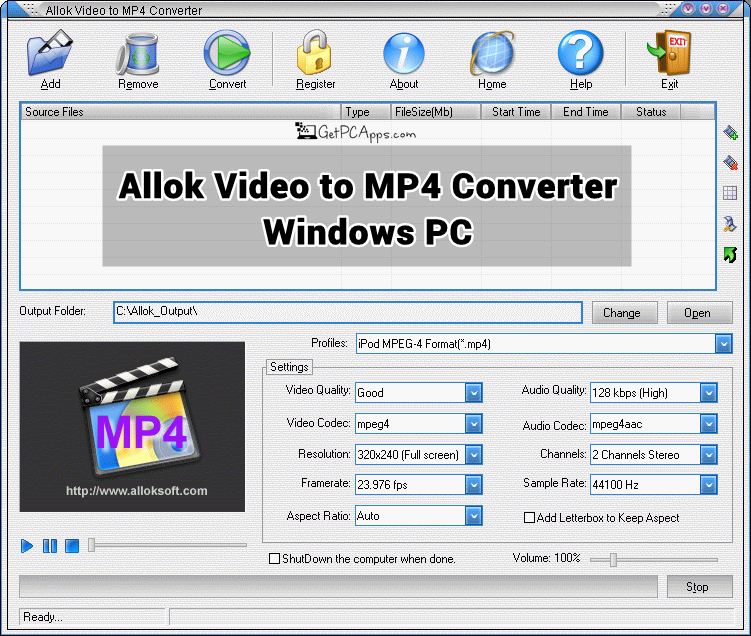Screen dimensions: 751x636
Task: Click the conversion progress bar
Action: tap(338, 587)
